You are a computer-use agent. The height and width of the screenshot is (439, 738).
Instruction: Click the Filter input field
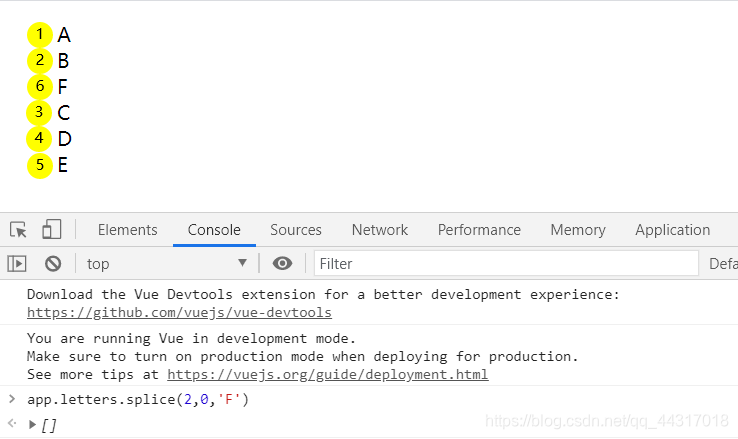click(506, 263)
